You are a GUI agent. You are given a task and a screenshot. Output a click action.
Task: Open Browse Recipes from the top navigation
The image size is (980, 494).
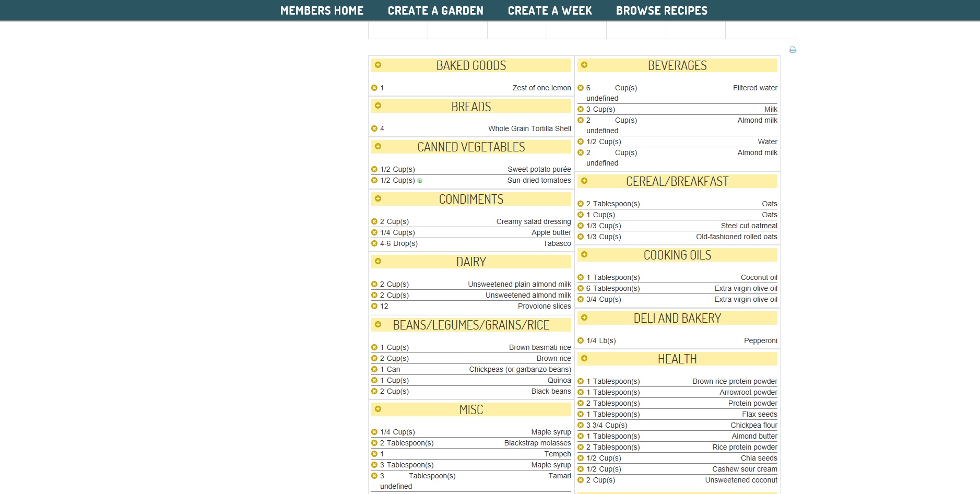pyautogui.click(x=662, y=10)
